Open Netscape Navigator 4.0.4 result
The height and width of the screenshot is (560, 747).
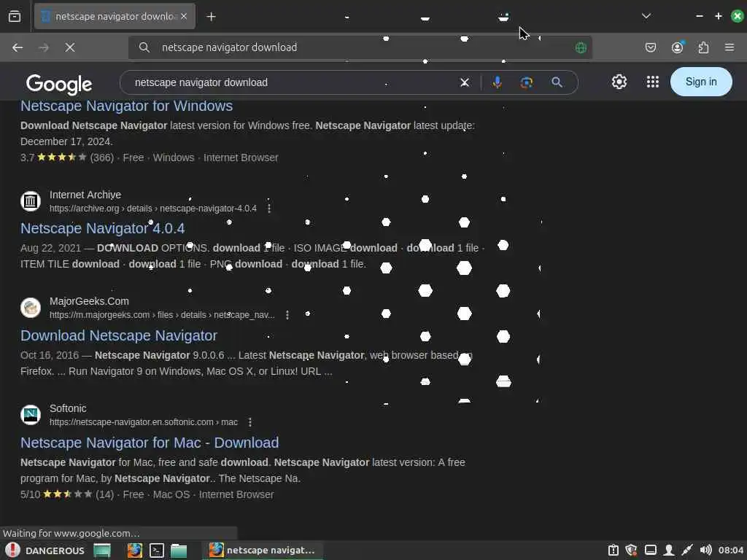click(102, 228)
